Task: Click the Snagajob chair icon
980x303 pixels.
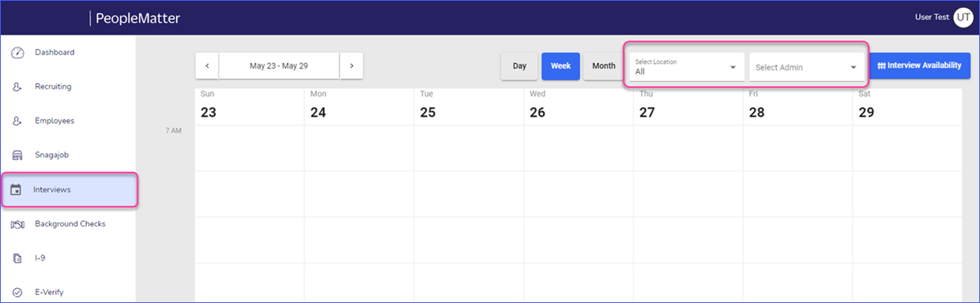Action: [17, 155]
